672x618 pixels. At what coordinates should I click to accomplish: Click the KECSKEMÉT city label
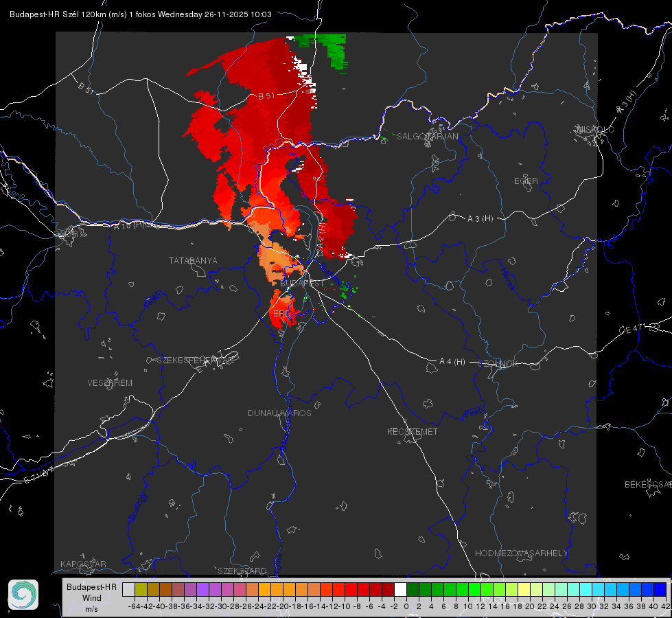pos(413,432)
